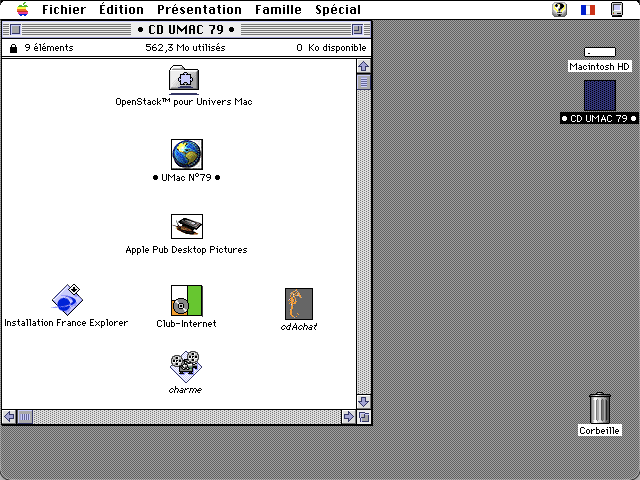Select the cdAchat alias icon
The image size is (640, 480).
click(x=299, y=304)
